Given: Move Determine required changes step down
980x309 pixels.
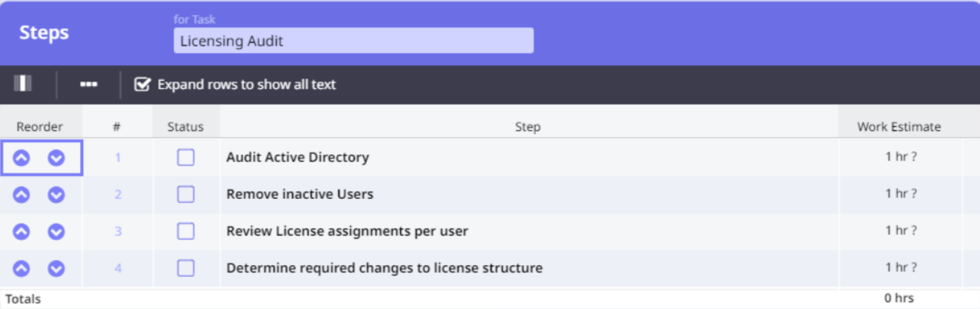Looking at the screenshot, I should coord(57,268).
